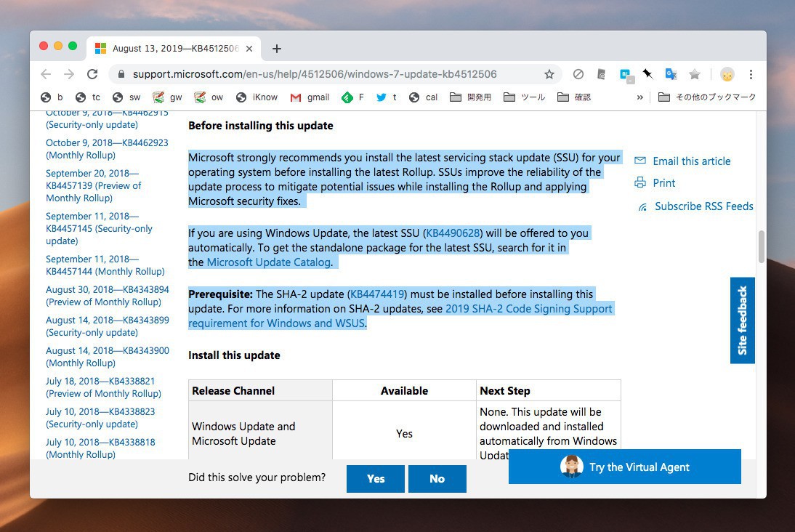Launch Try the Virtual Agent
Viewport: 795px width, 532px height.
coord(625,467)
